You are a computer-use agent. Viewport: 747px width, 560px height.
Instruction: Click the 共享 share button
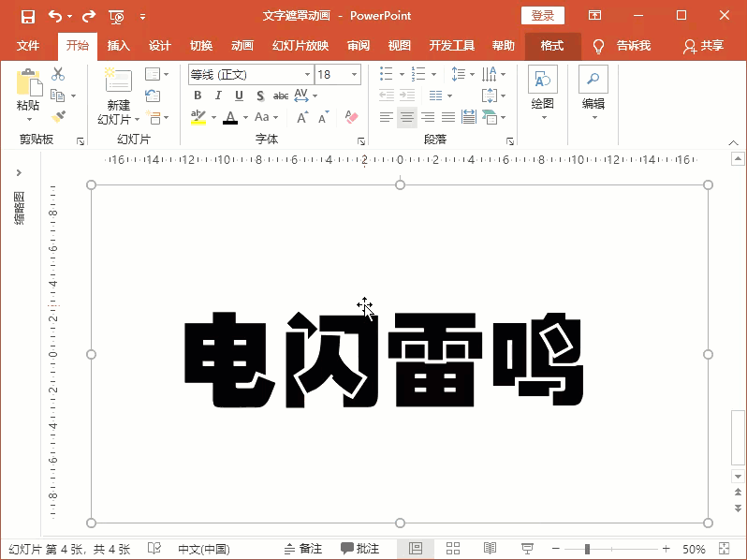click(704, 46)
